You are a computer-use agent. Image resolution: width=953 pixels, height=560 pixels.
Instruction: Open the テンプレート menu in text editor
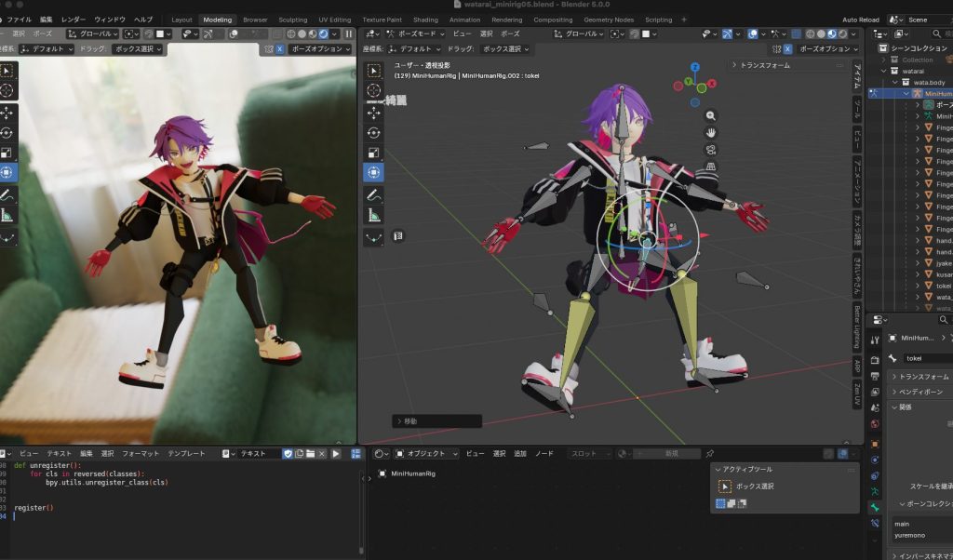[x=186, y=453]
